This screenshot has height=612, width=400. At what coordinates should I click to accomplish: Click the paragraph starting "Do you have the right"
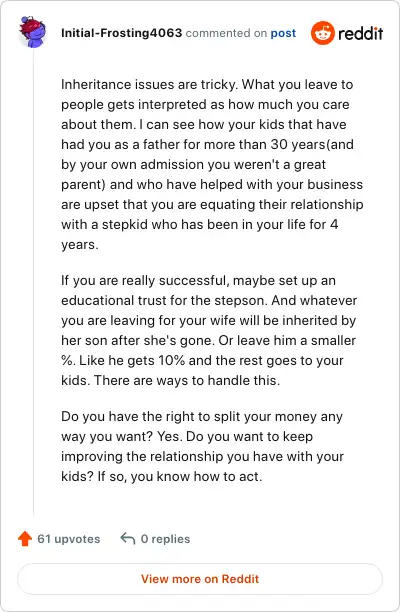coord(202,447)
